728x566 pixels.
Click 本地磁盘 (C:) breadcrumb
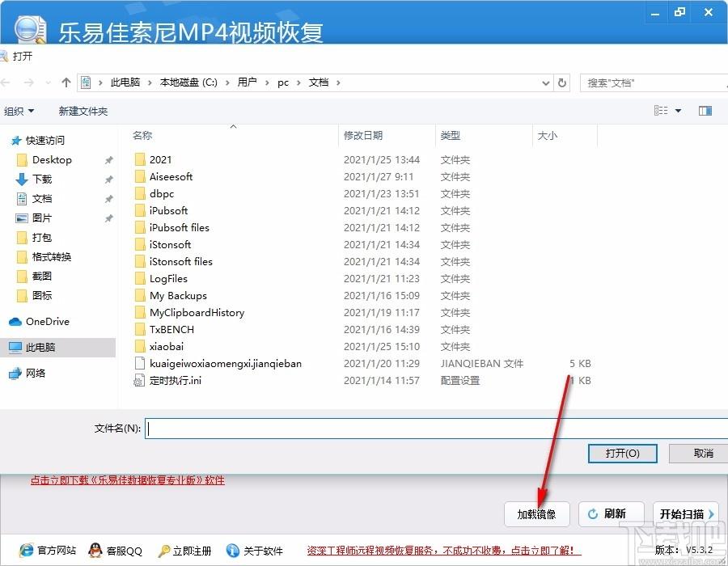click(188, 82)
